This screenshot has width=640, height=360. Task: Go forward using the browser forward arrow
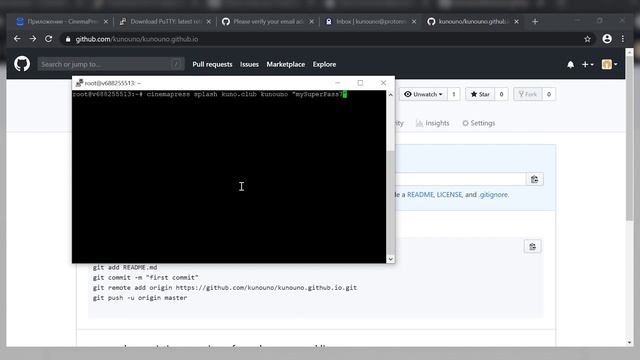pyautogui.click(x=33, y=39)
